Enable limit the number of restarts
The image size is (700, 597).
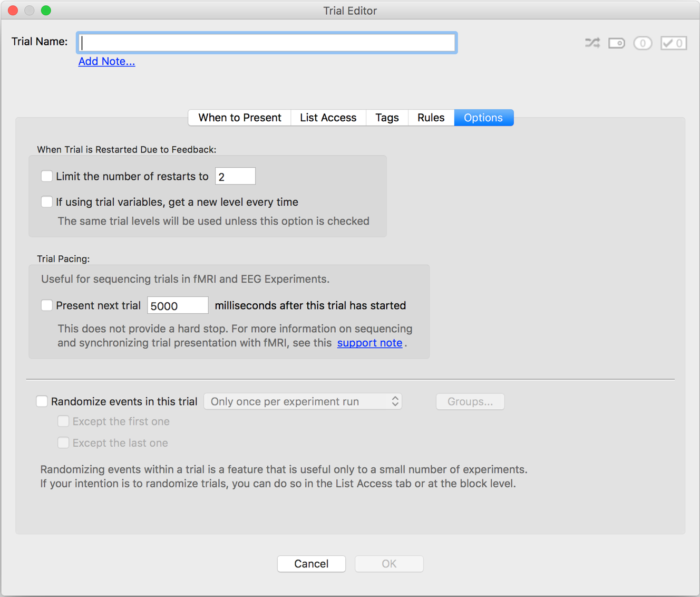[47, 176]
